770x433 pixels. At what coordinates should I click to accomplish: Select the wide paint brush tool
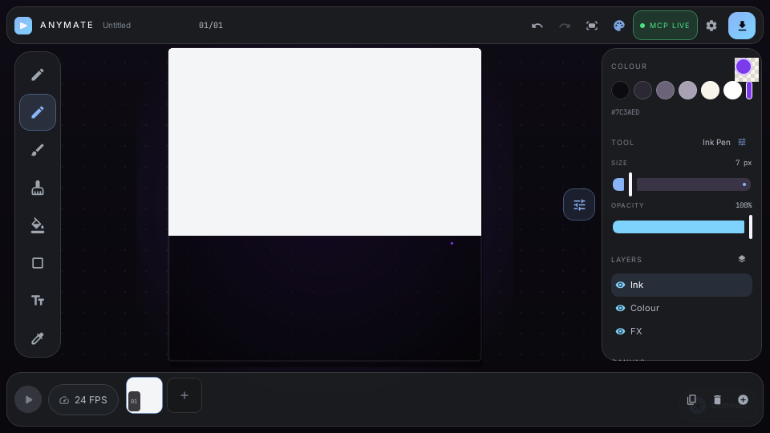[x=37, y=188]
